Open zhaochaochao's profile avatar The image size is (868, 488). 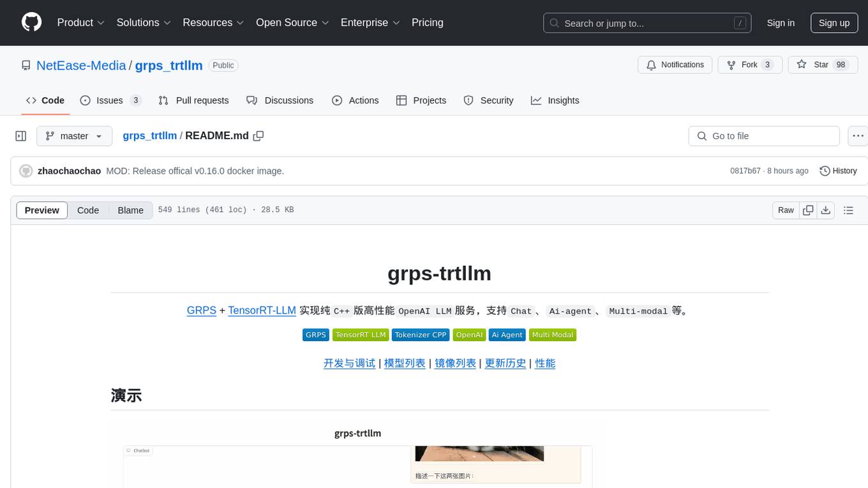(x=26, y=171)
